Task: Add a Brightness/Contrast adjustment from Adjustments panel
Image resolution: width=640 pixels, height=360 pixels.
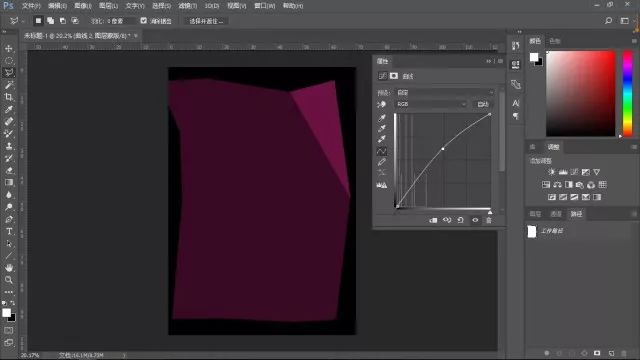Action: pyautogui.click(x=551, y=172)
